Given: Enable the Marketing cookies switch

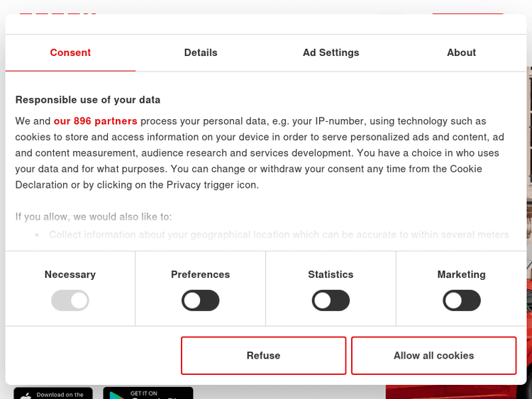Looking at the screenshot, I should click(461, 300).
